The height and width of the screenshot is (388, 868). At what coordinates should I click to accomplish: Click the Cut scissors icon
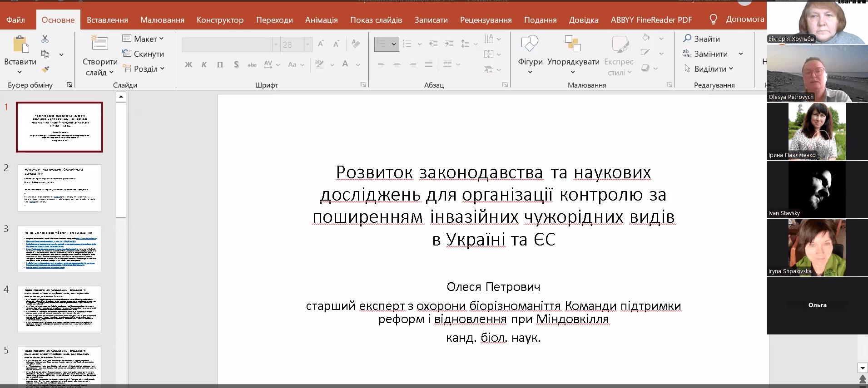(45, 39)
